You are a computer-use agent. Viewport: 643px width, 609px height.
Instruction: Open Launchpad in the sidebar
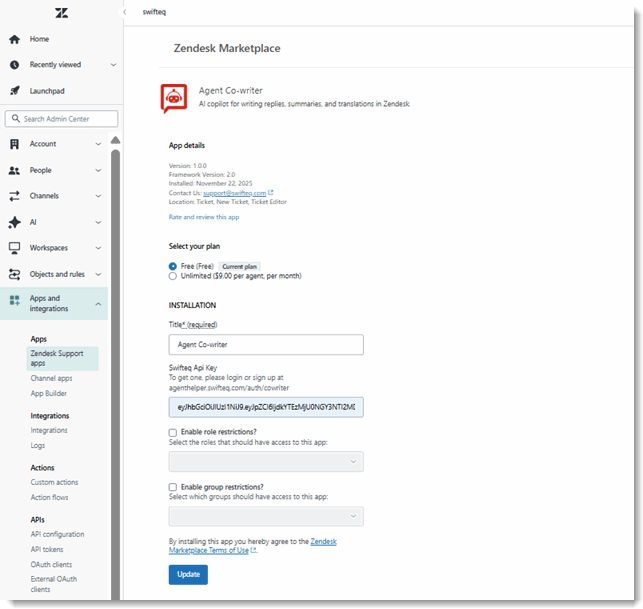47,91
